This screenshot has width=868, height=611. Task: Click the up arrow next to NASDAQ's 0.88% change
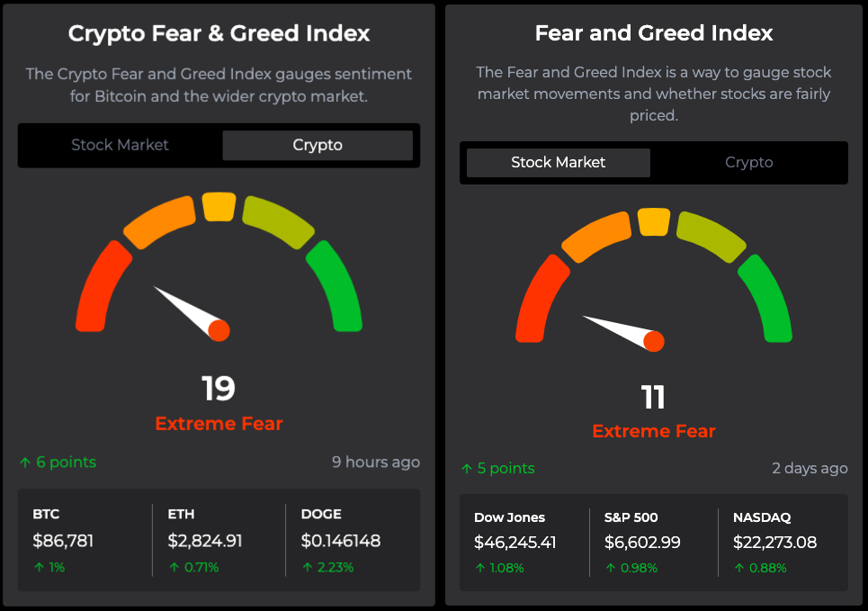pos(738,567)
